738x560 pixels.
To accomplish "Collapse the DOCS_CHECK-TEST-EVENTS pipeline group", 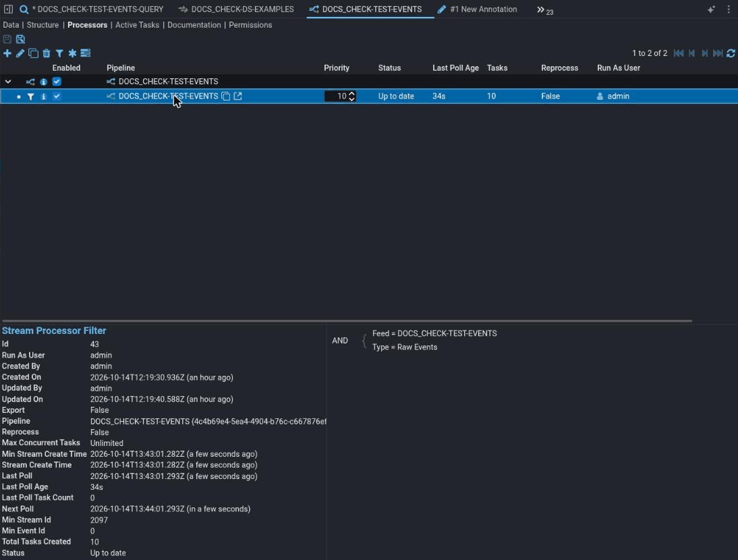I will pos(8,82).
